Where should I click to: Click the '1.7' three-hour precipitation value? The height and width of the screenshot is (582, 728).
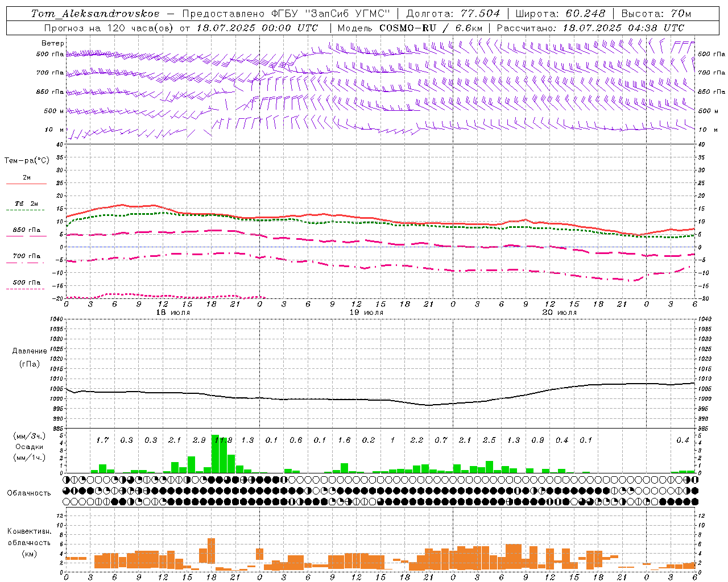[x=102, y=440]
